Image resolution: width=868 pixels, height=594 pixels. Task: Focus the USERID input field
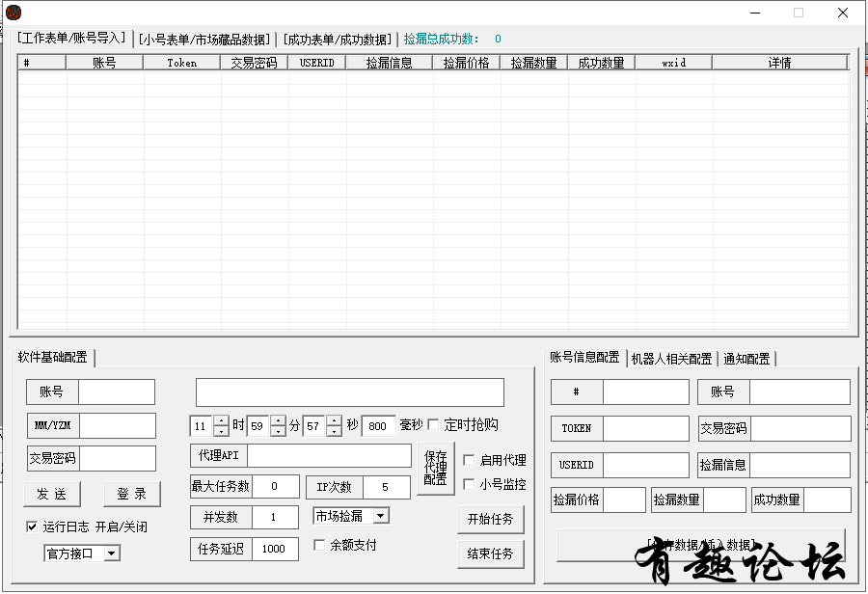point(646,465)
